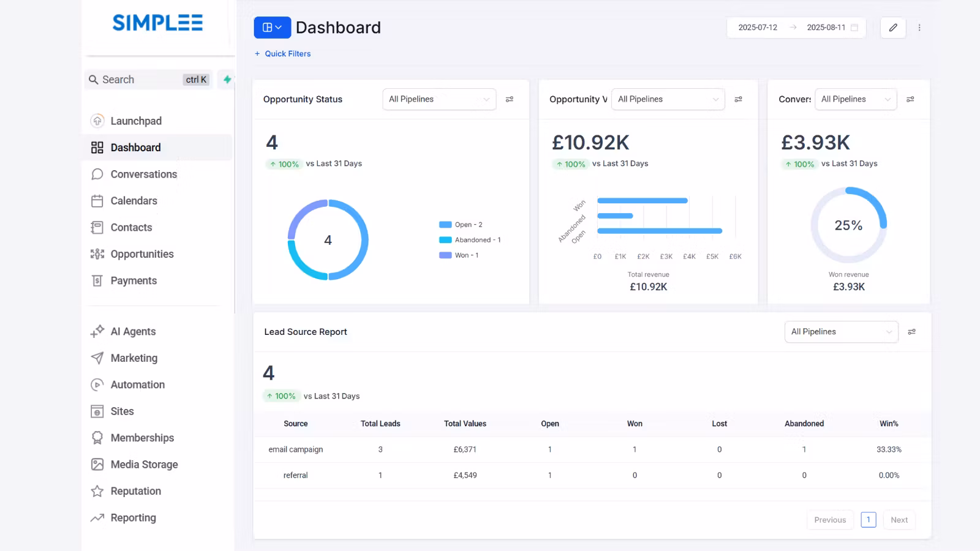Open Lead Source Report filter settings icon
Viewport: 980px width, 551px height.
pos(911,332)
